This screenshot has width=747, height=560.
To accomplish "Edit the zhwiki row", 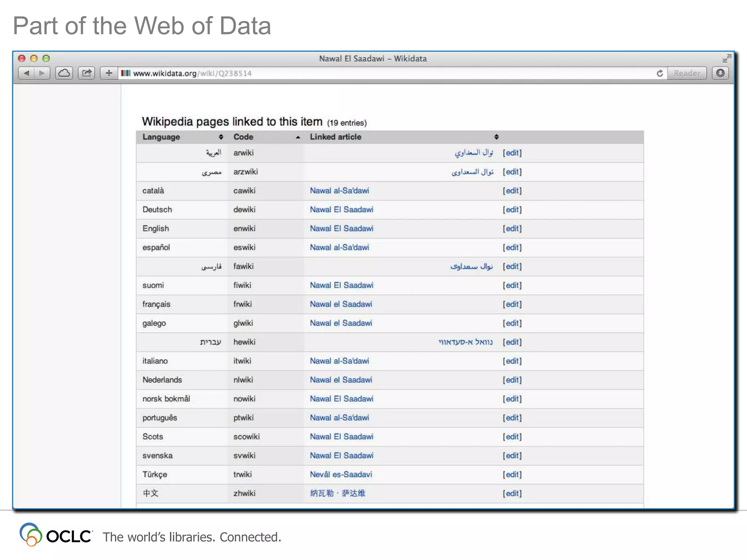I will (512, 494).
